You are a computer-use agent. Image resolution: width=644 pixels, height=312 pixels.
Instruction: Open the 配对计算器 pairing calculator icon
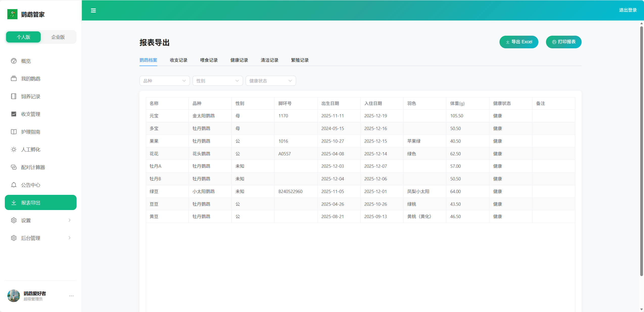click(x=14, y=167)
